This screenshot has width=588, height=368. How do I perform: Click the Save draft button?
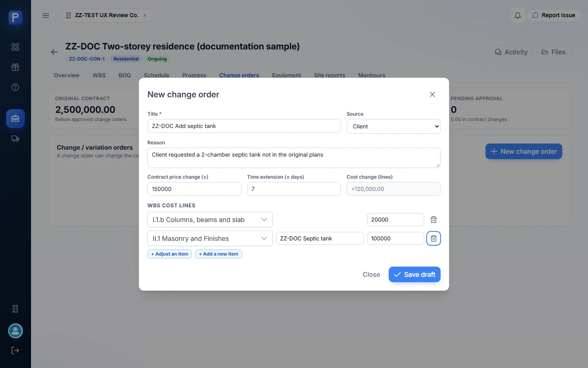click(x=414, y=274)
